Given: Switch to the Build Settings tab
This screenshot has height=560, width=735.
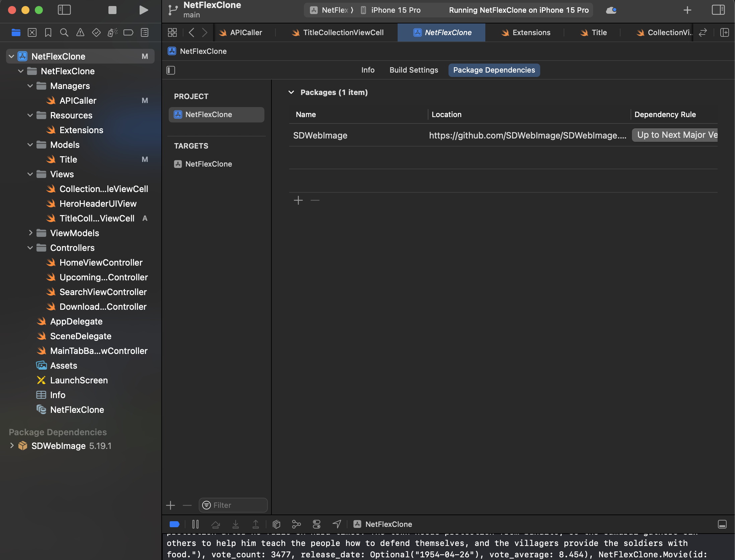Looking at the screenshot, I should click(x=414, y=70).
